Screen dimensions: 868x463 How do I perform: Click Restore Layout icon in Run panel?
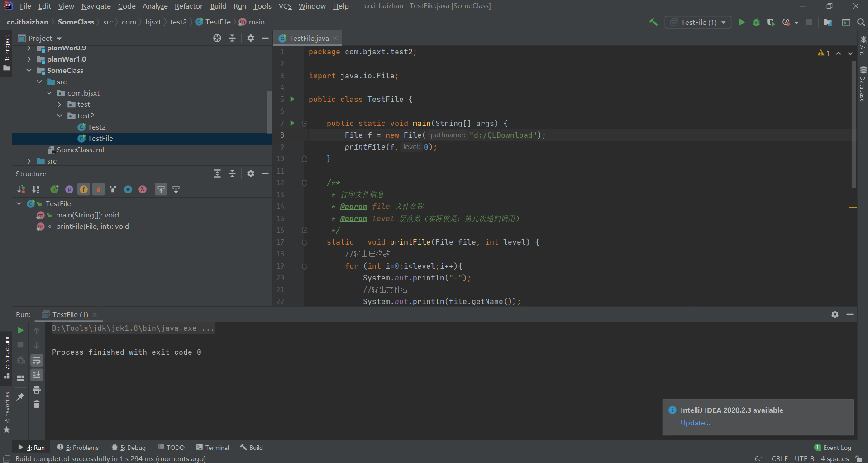point(20,378)
